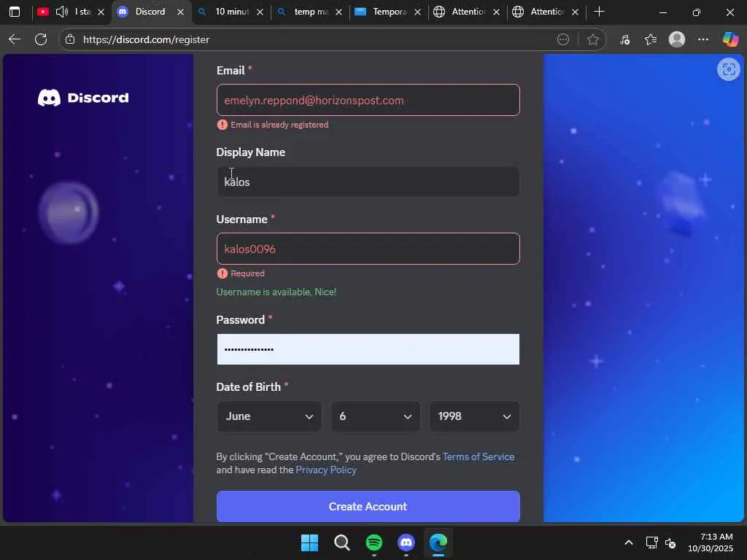The width and height of the screenshot is (747, 560).
Task: Open the tab actions menu icon
Action: (x=15, y=12)
